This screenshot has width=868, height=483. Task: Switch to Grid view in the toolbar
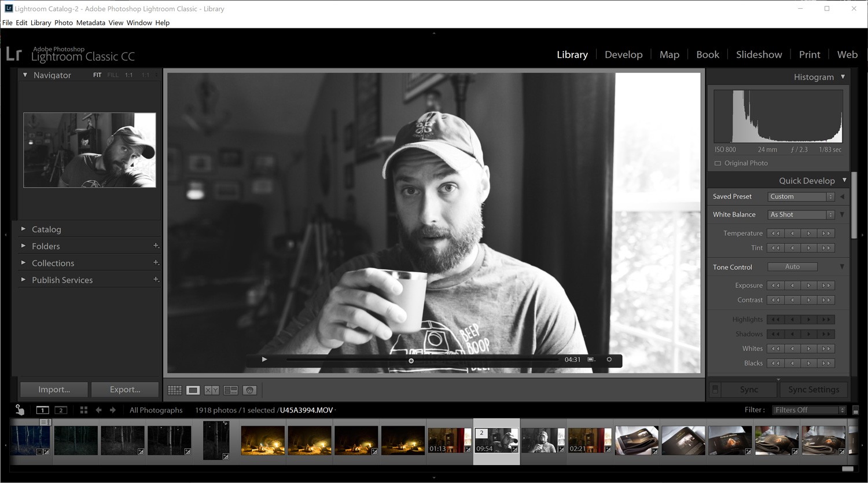174,390
